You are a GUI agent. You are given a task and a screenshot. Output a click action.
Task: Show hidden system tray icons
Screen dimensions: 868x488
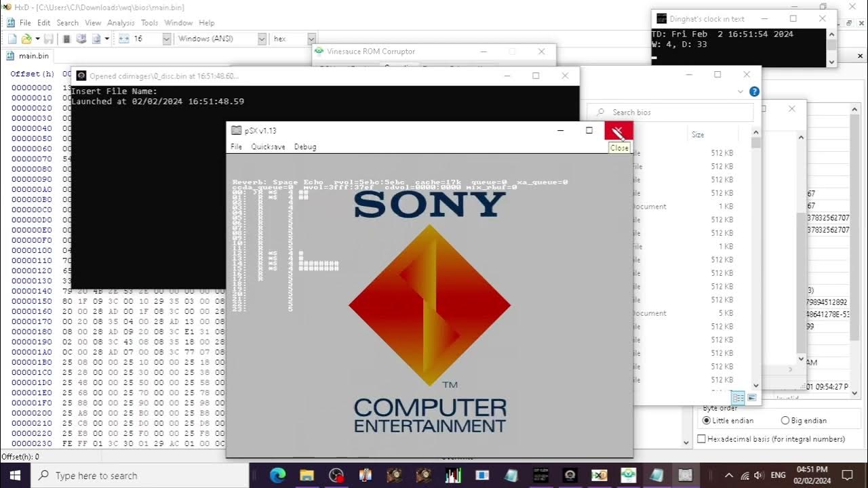(x=729, y=476)
